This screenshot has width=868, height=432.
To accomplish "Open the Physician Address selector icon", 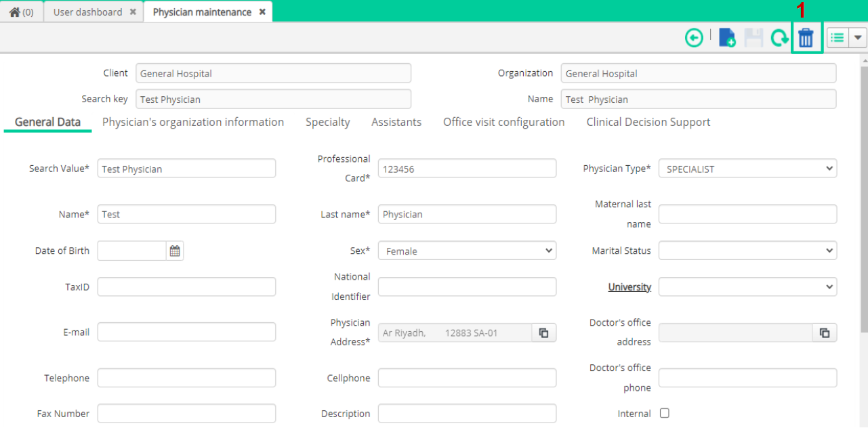I will coord(544,332).
